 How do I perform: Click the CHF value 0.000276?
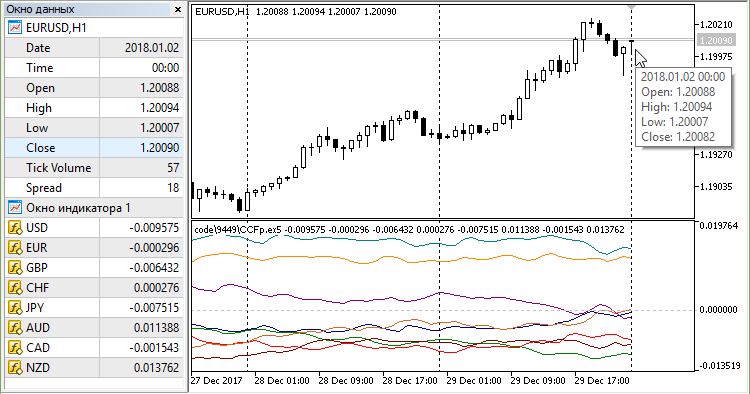[x=156, y=288]
